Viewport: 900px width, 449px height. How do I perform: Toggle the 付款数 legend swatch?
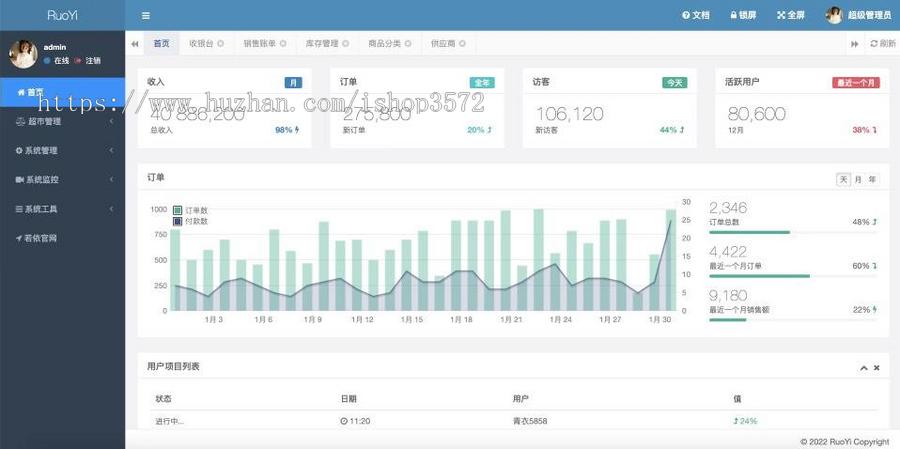(177, 221)
